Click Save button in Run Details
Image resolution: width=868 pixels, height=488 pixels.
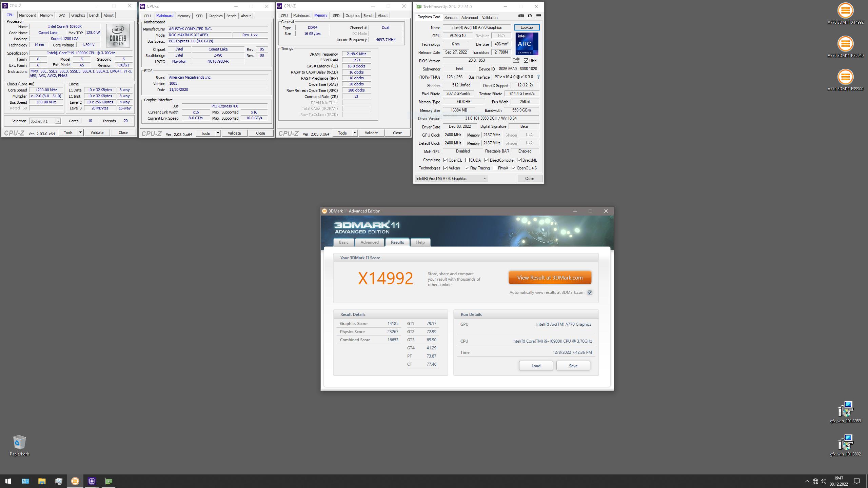[x=573, y=366]
